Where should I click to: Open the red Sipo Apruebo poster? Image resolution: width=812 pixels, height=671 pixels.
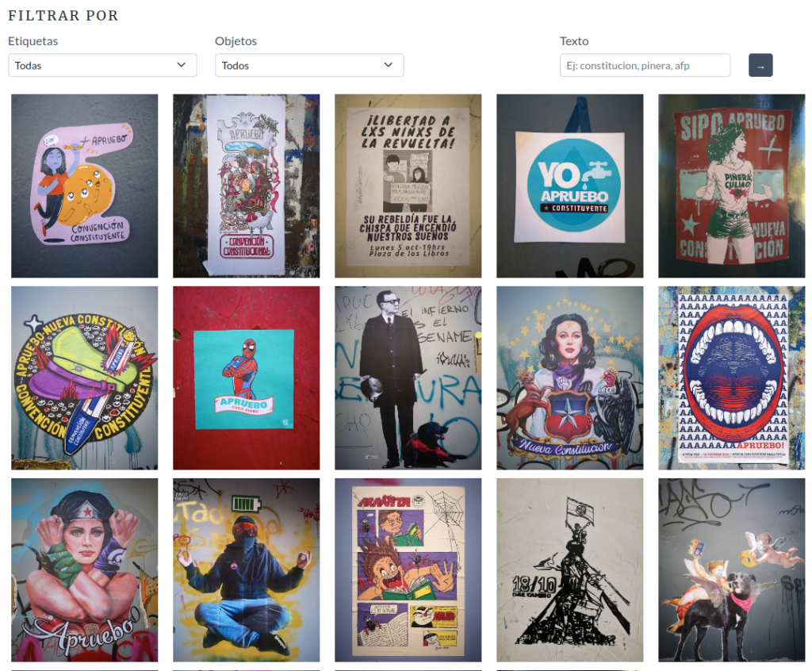pos(731,186)
